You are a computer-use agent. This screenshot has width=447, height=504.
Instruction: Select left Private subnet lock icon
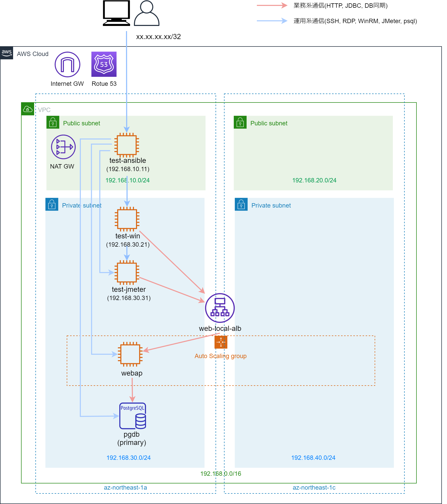point(52,204)
